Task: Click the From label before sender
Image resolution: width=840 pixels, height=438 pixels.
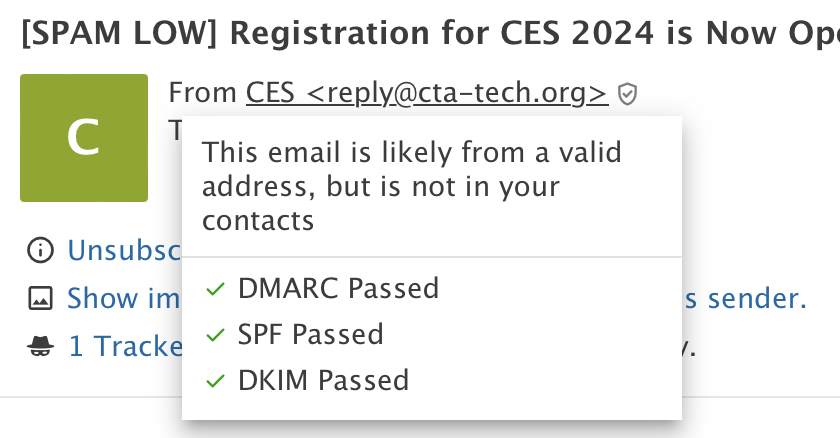Action: click(x=204, y=94)
